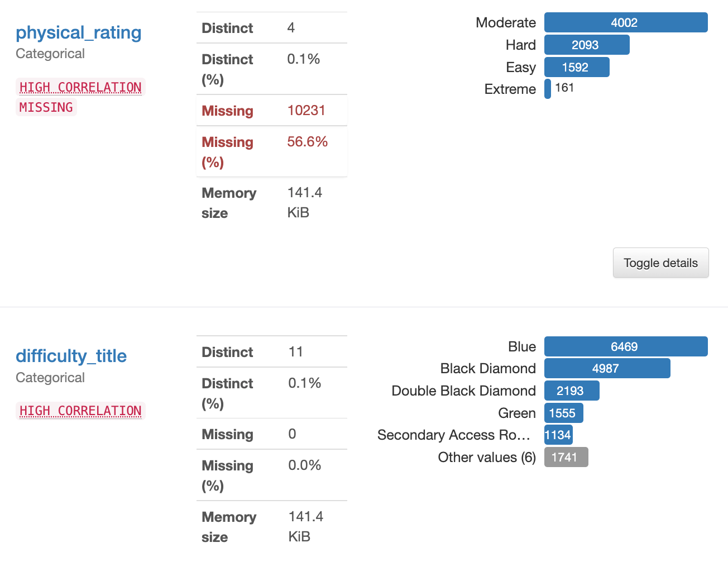Click the Missing percentage value 56.6%

point(307,142)
